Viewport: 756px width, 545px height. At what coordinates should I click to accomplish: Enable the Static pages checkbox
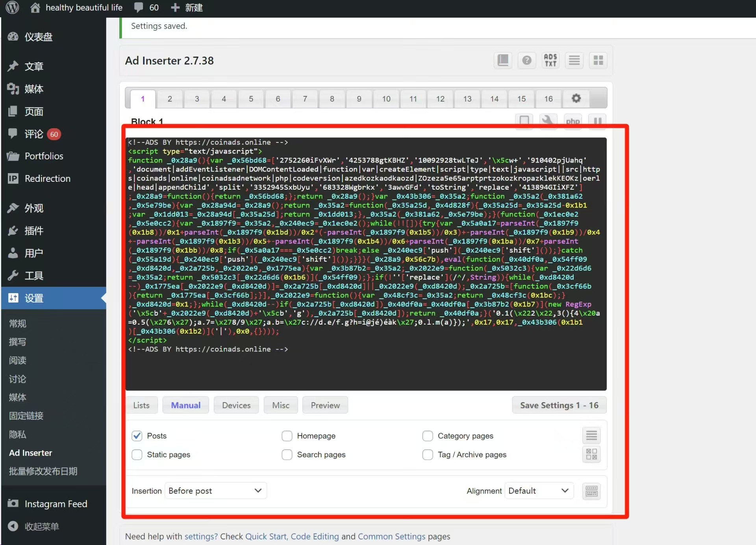(x=137, y=454)
